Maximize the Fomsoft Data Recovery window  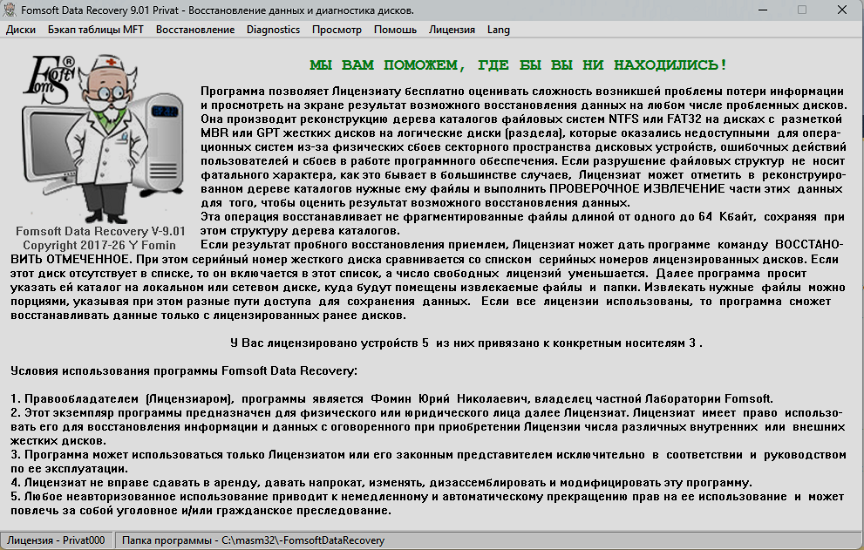click(802, 10)
